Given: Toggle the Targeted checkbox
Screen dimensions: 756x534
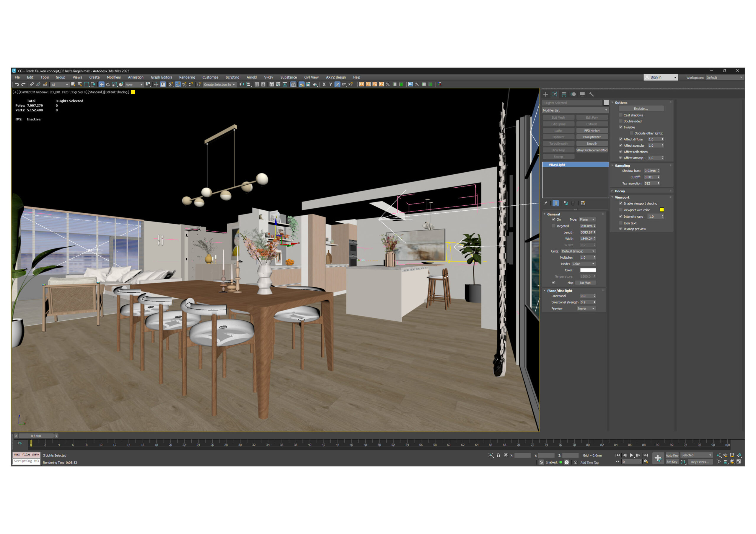Looking at the screenshot, I should 553,226.
